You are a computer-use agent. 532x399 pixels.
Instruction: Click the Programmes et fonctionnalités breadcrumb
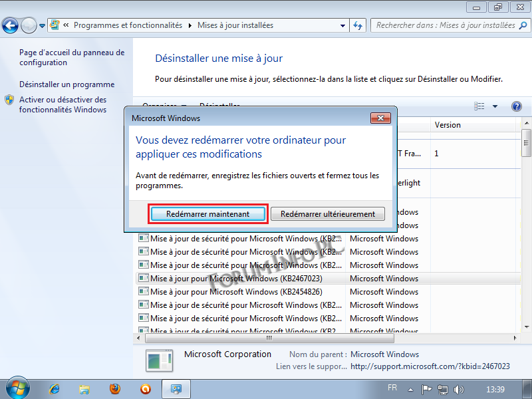[128, 25]
